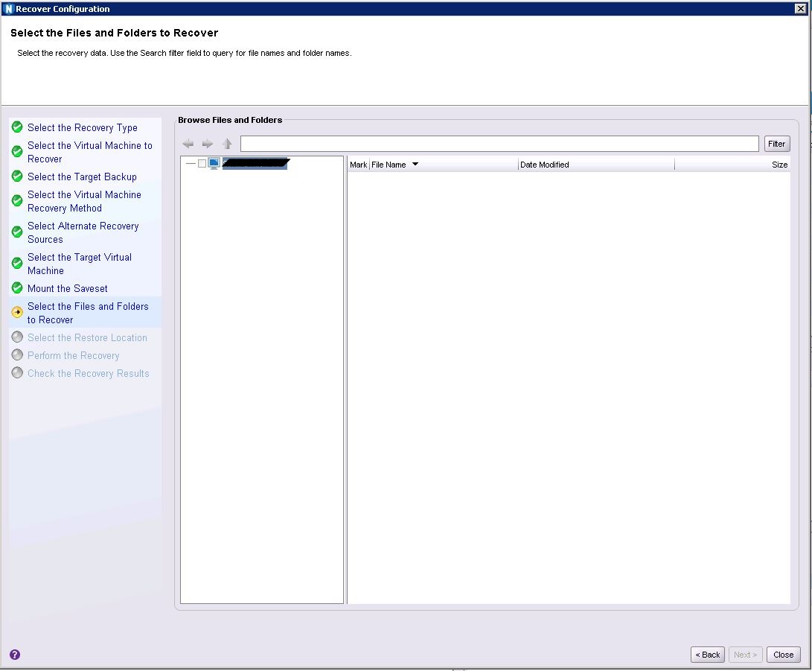Click Perform the Recovery step
812x671 pixels.
click(73, 355)
